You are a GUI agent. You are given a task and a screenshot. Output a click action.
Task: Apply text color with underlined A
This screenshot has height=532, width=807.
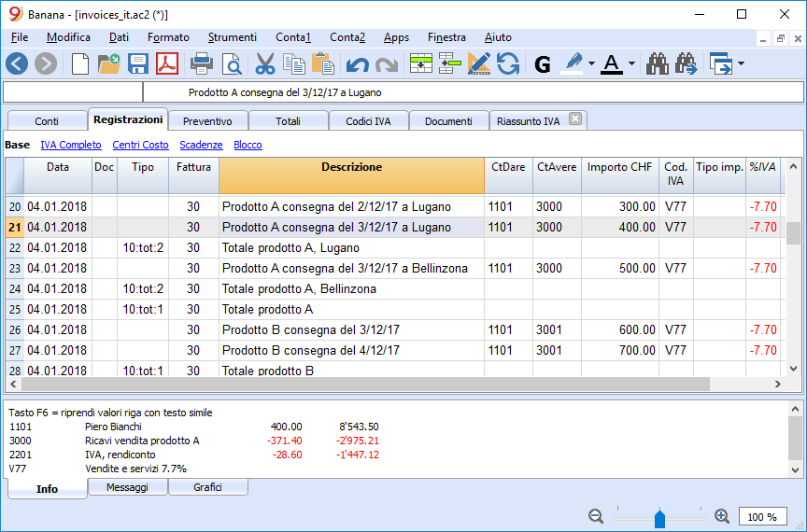click(612, 64)
